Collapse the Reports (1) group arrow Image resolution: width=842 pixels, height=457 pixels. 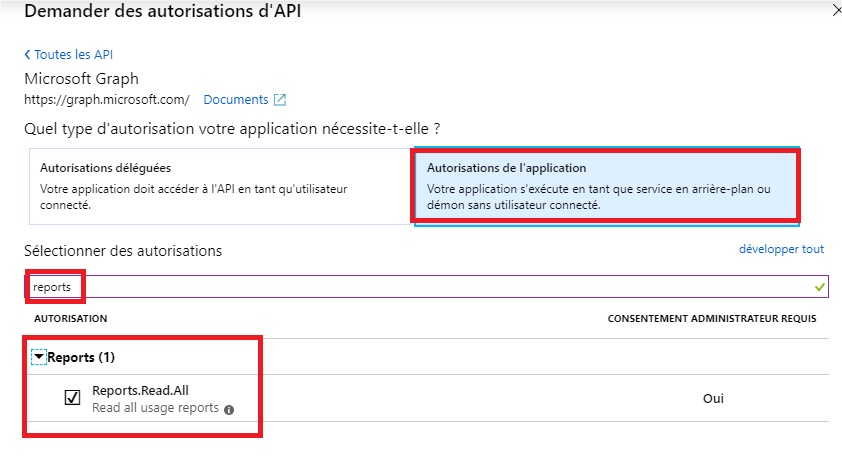click(39, 357)
